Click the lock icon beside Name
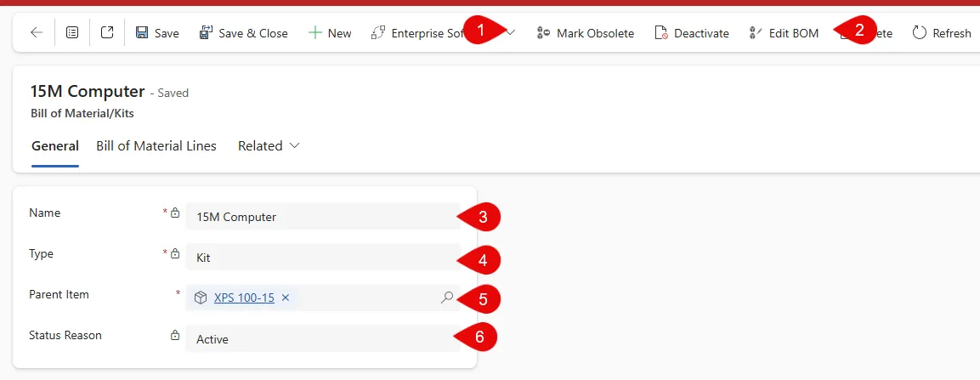980x380 pixels. pyautogui.click(x=175, y=213)
